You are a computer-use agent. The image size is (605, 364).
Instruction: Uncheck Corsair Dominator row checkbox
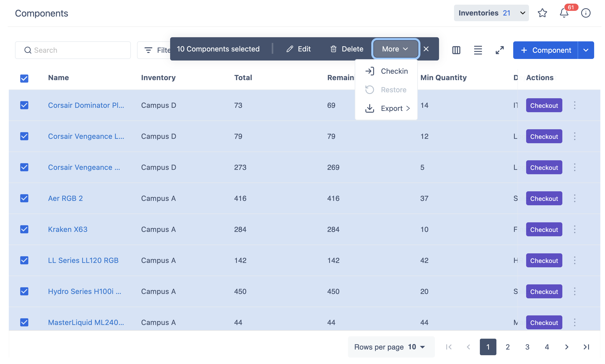pyautogui.click(x=24, y=105)
